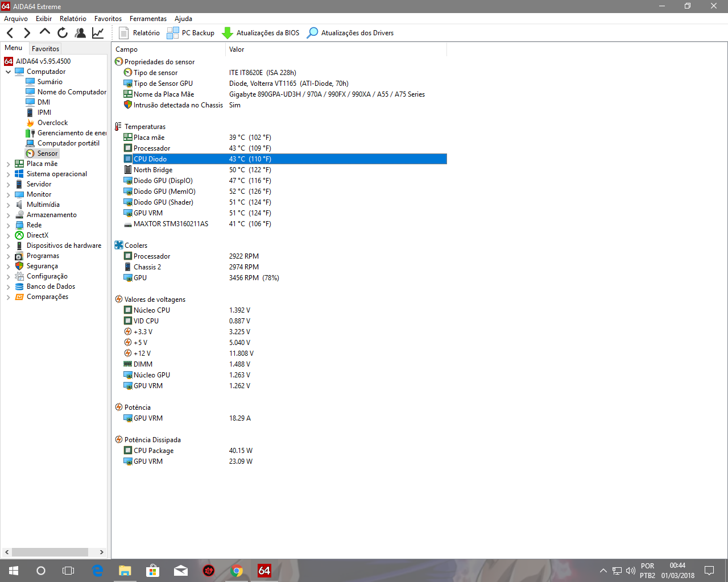Go forward with the right arrow icon

coord(27,33)
